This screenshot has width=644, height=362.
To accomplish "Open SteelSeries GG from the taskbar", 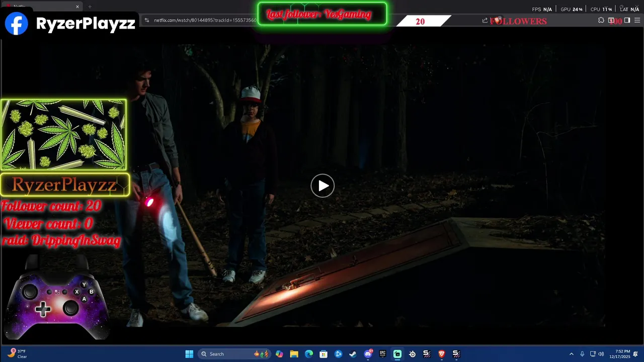I will coord(413,354).
